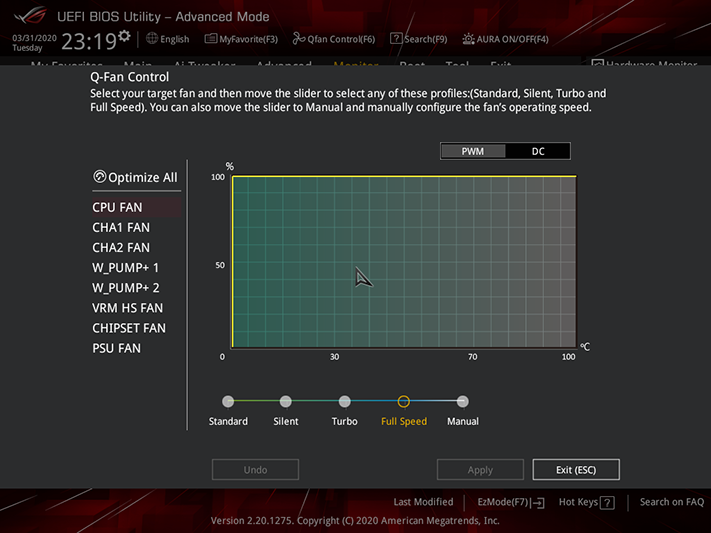Image resolution: width=711 pixels, height=533 pixels.
Task: Select the Standard fan profile
Action: (x=228, y=401)
